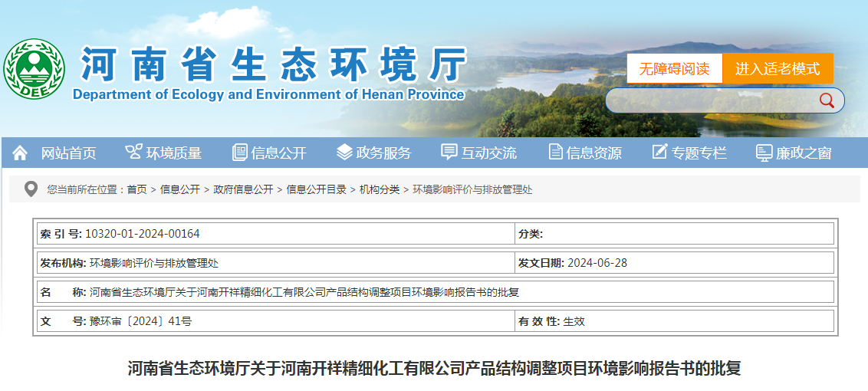Click the 信息公开 document icon

click(239, 153)
